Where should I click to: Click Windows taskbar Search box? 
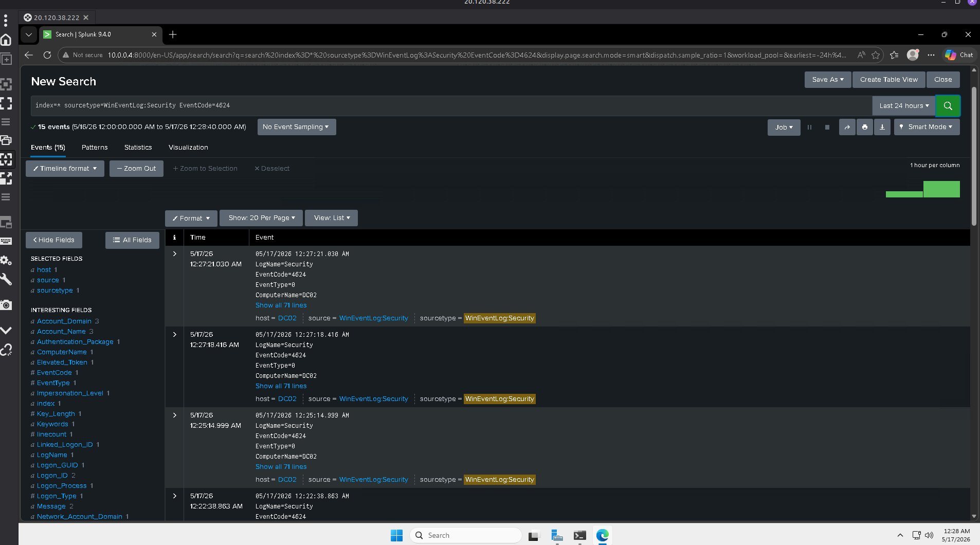coord(466,535)
